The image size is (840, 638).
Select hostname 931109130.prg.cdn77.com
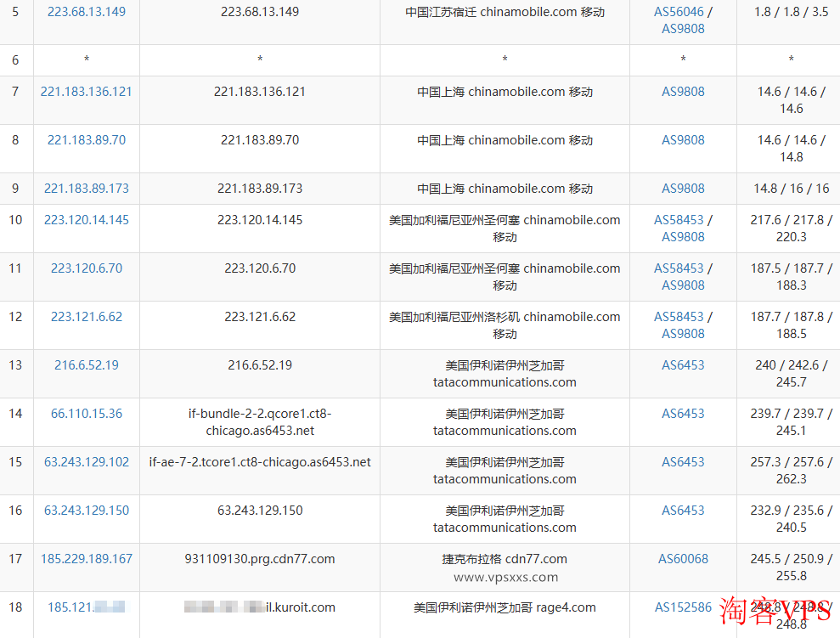coord(260,559)
